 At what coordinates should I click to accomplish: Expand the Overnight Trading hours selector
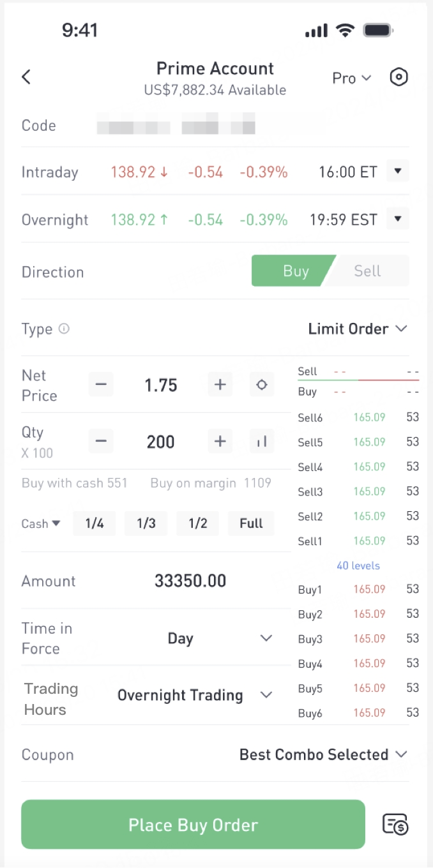pos(195,695)
